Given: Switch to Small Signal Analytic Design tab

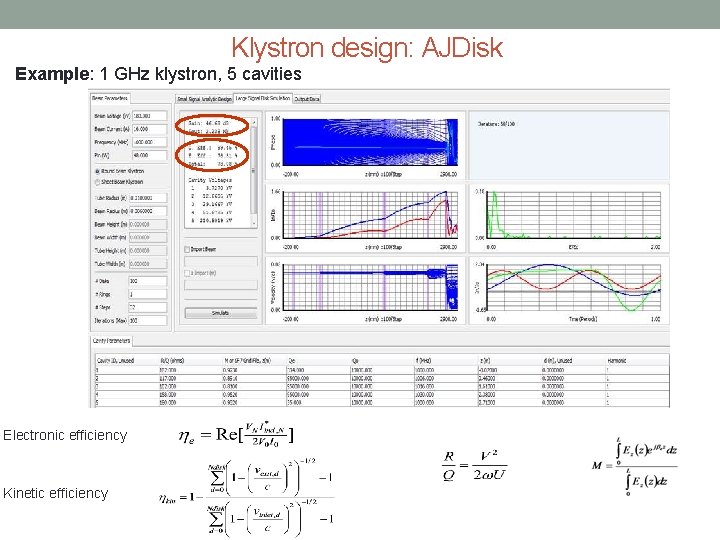Looking at the screenshot, I should (204, 99).
